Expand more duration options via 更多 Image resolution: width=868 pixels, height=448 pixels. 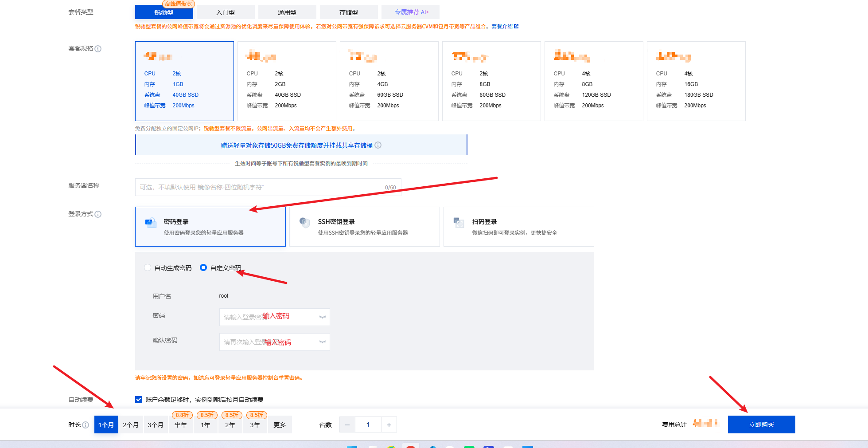coord(280,424)
